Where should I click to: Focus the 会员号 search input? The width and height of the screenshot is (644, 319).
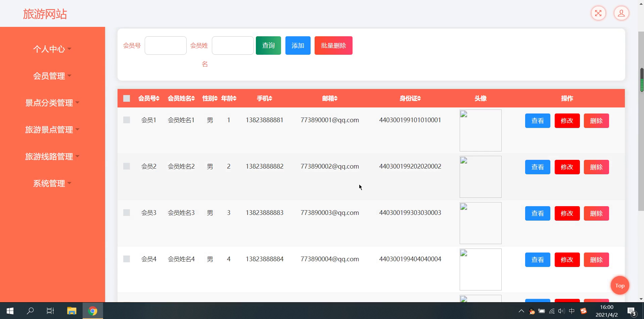pyautogui.click(x=166, y=45)
